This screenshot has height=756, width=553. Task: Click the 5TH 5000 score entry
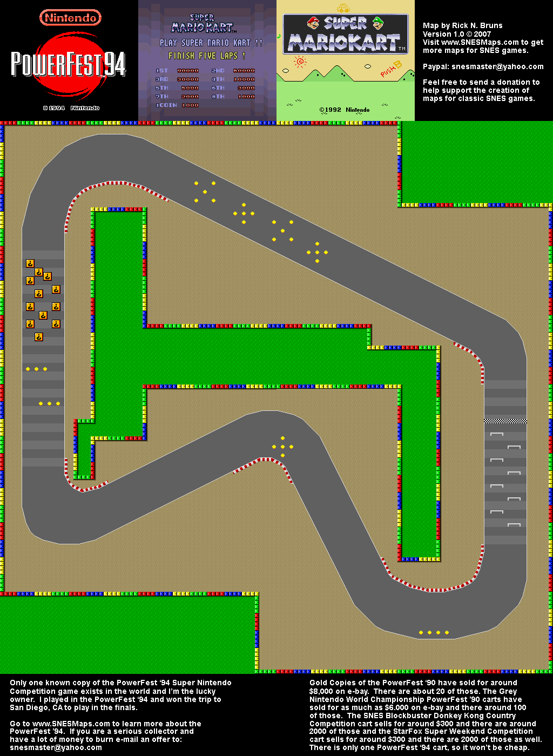click(x=177, y=88)
